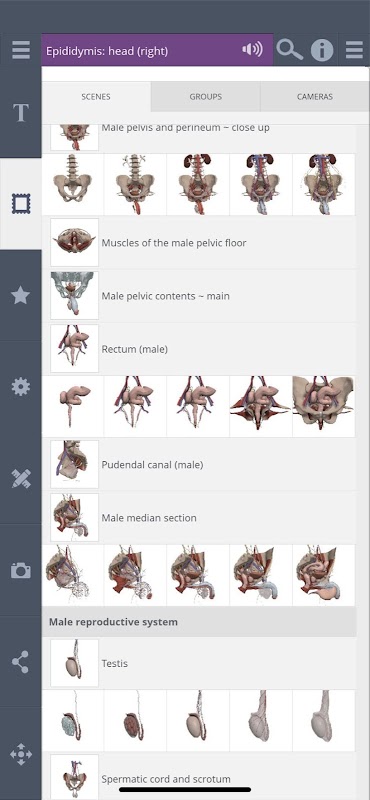The height and width of the screenshot is (800, 370).
Task: Show structure information via info icon
Action: 322,51
